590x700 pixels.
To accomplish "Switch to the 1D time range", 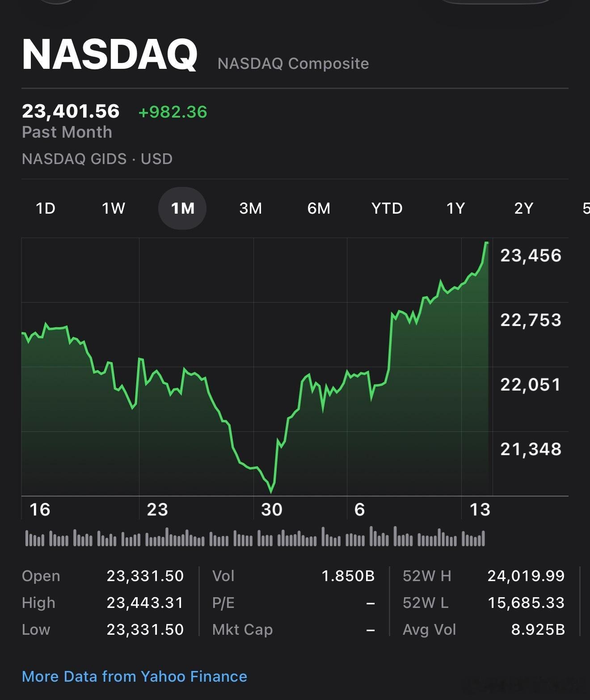I will pyautogui.click(x=46, y=208).
